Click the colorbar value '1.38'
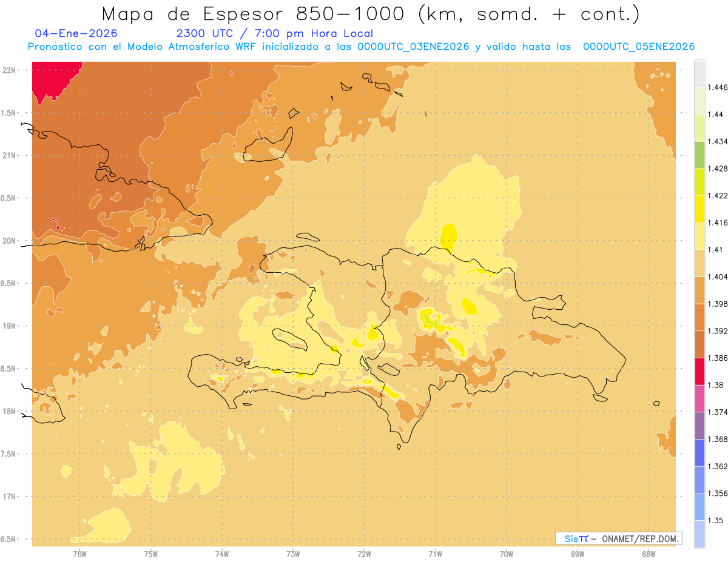Viewport: 728px width, 562px height. [x=715, y=385]
